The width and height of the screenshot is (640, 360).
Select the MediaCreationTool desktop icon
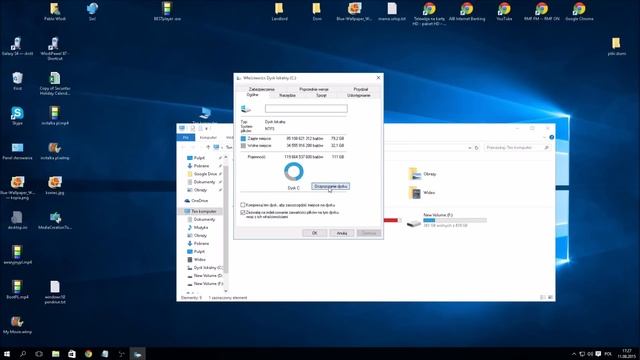tap(55, 220)
